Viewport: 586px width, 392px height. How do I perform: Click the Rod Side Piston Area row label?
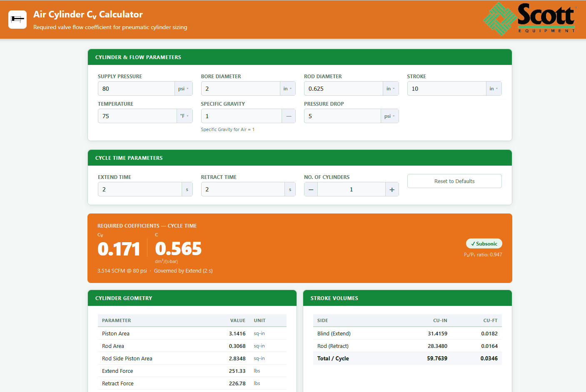pos(127,358)
